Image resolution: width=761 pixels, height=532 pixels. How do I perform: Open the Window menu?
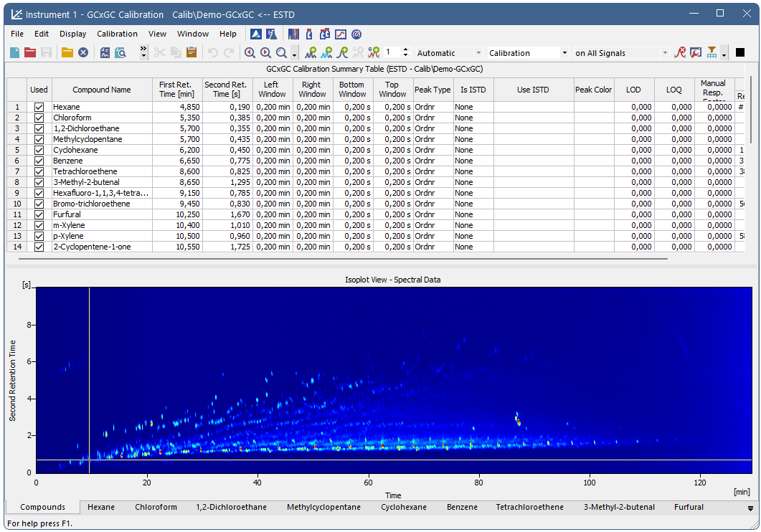[x=193, y=34]
